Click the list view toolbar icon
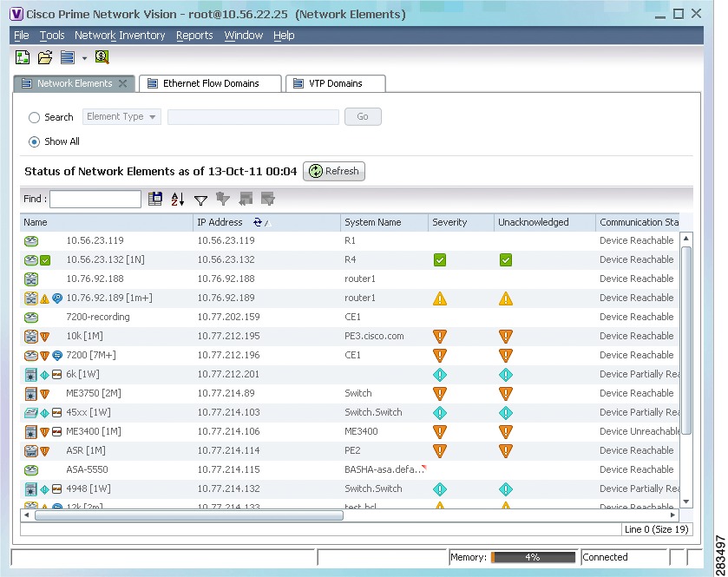 click(x=68, y=57)
